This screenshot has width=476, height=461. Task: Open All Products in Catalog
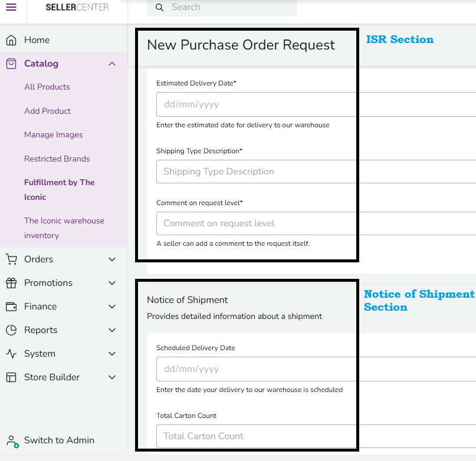[x=47, y=87]
